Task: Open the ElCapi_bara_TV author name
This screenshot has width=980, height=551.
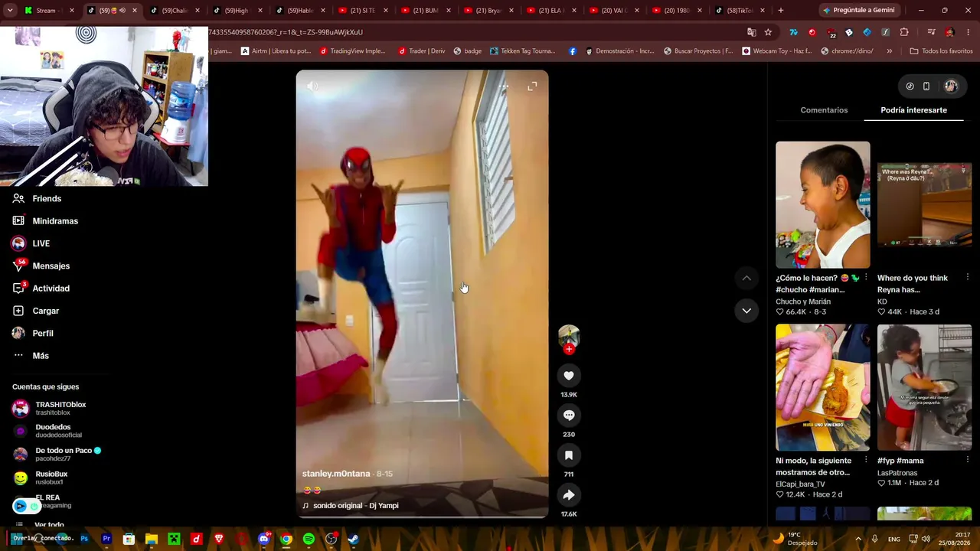Action: pyautogui.click(x=800, y=484)
